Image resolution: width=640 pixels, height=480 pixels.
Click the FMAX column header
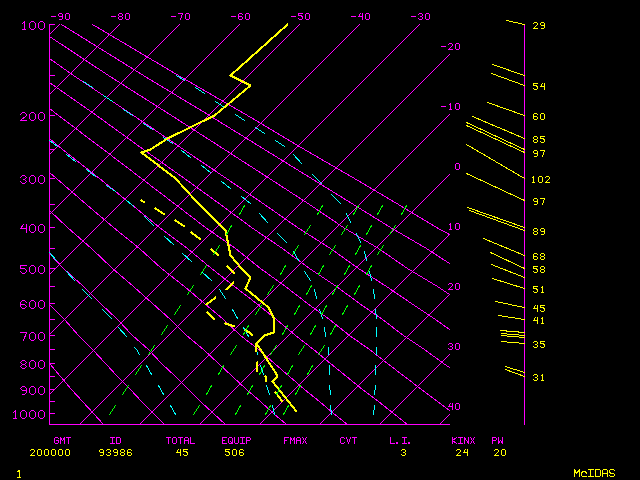tap(295, 440)
